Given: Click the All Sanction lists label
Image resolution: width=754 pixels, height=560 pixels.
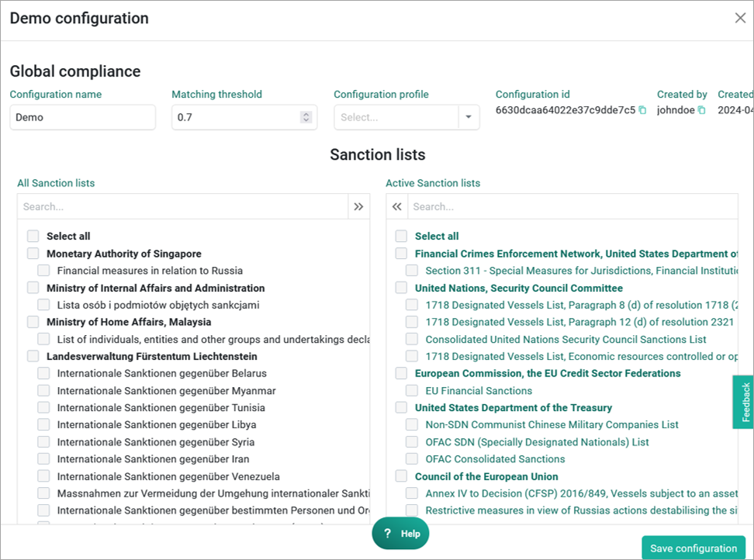Looking at the screenshot, I should click(x=56, y=183).
